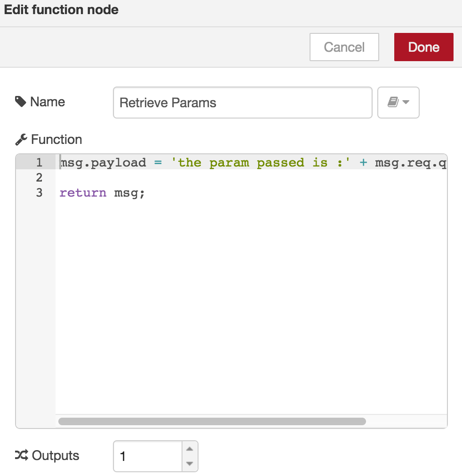Click empty line 2 in code editor

pyautogui.click(x=251, y=178)
